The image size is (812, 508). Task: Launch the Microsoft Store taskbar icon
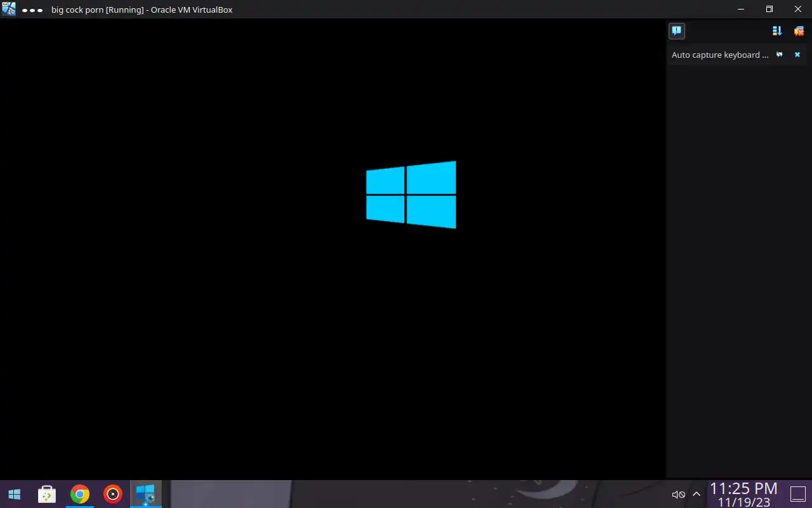(x=47, y=494)
